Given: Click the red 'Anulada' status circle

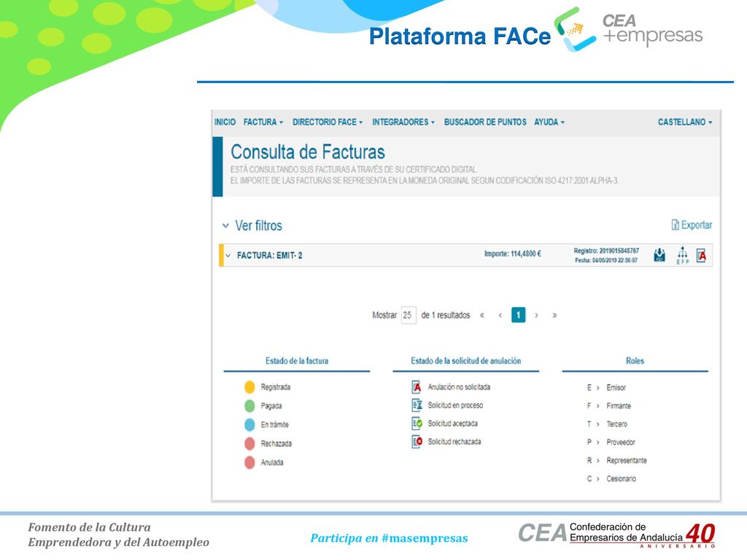Looking at the screenshot, I should [x=249, y=462].
